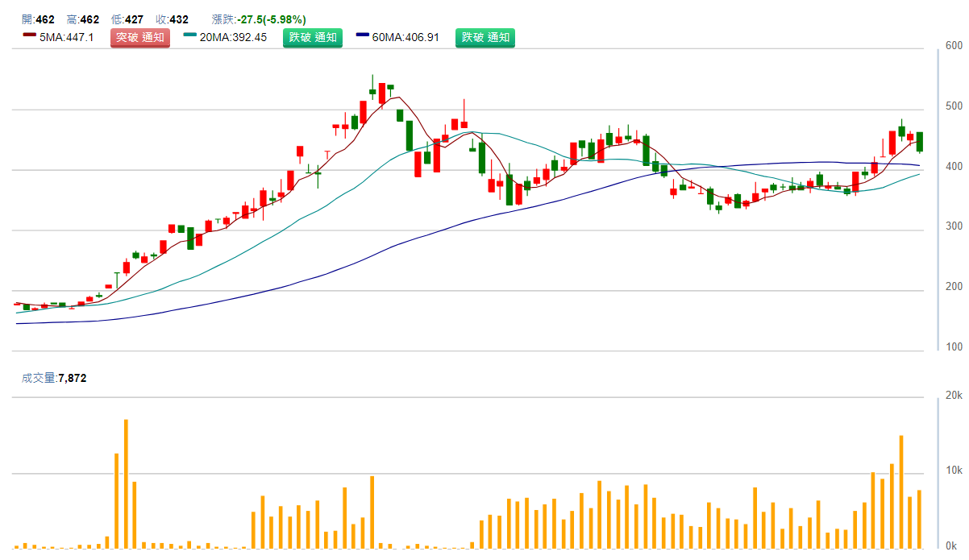Click the last candlestick on the right
This screenshot has width=969, height=560.
pos(919,142)
